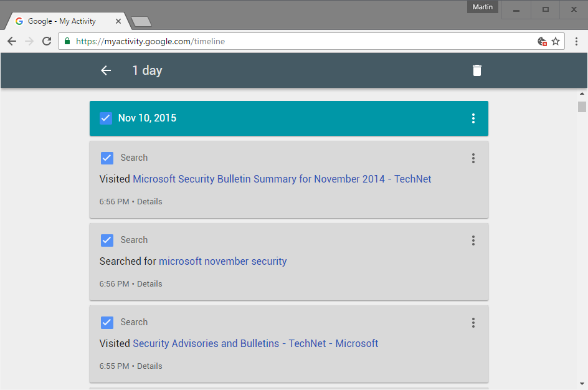This screenshot has width=588, height=390.
Task: Minimize the Chrome window
Action: (516, 10)
